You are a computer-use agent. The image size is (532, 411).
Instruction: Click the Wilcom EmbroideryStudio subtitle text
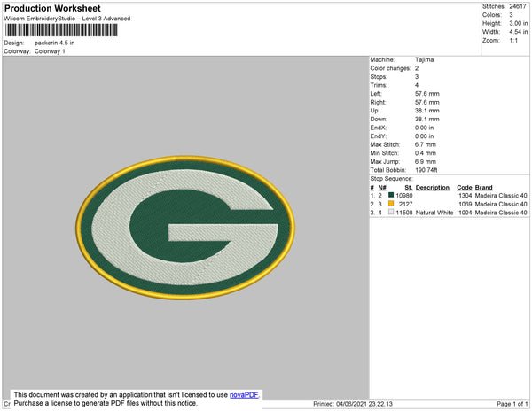(67, 19)
